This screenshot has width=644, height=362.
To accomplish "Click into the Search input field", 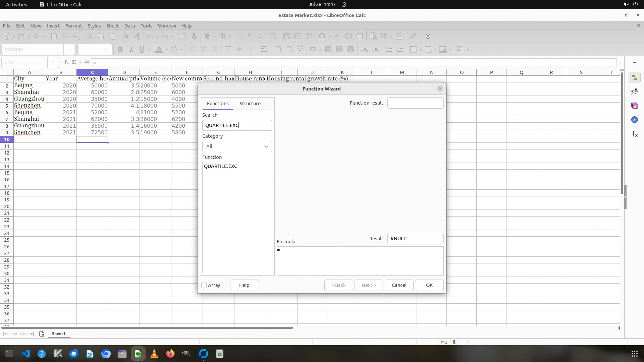I will tap(237, 125).
